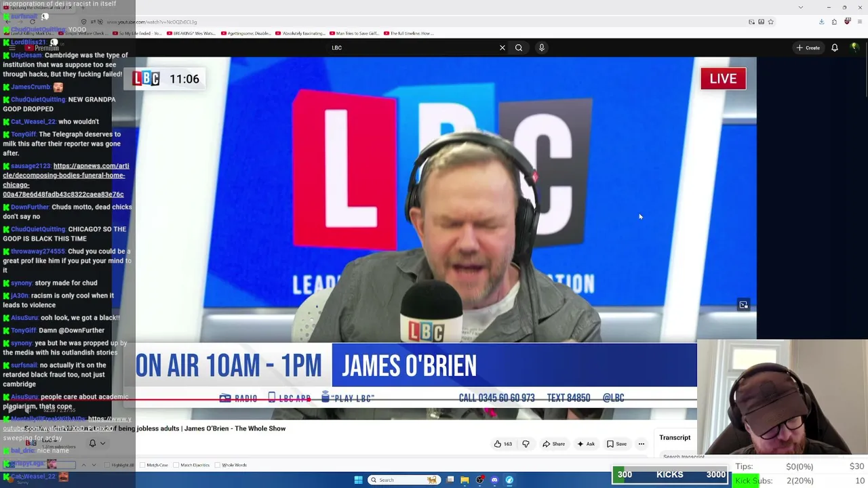The height and width of the screenshot is (488, 868).
Task: Like the video with thumbs-up button
Action: click(x=503, y=444)
